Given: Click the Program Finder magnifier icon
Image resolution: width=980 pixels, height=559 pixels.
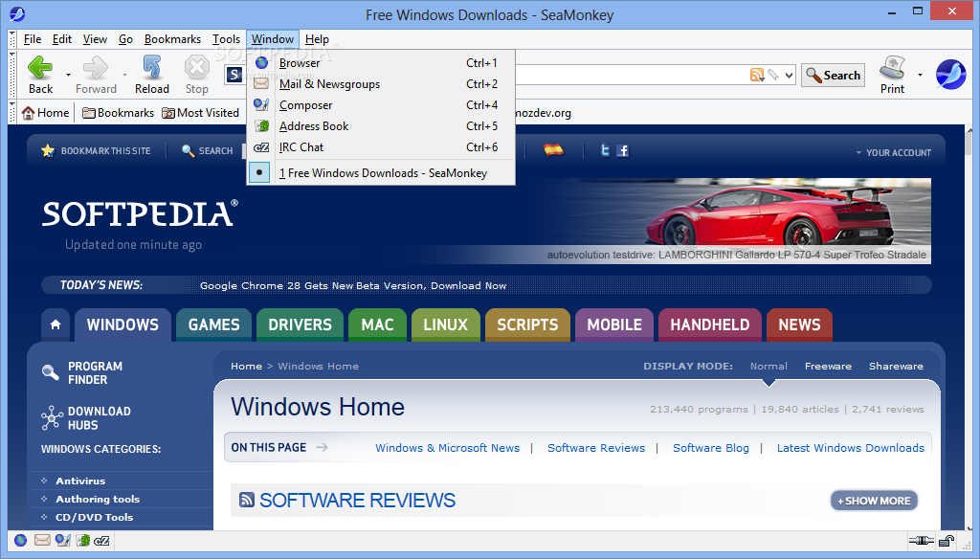Looking at the screenshot, I should pos(50,372).
